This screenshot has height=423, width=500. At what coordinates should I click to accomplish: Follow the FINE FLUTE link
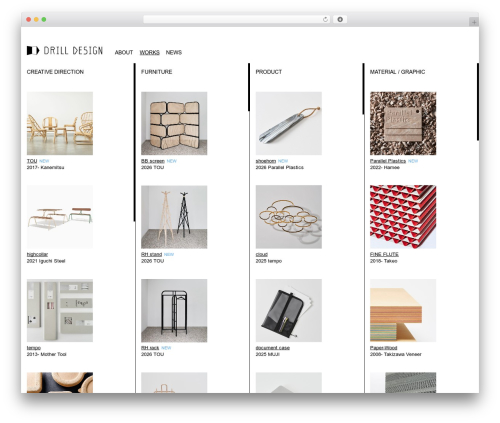point(384,254)
